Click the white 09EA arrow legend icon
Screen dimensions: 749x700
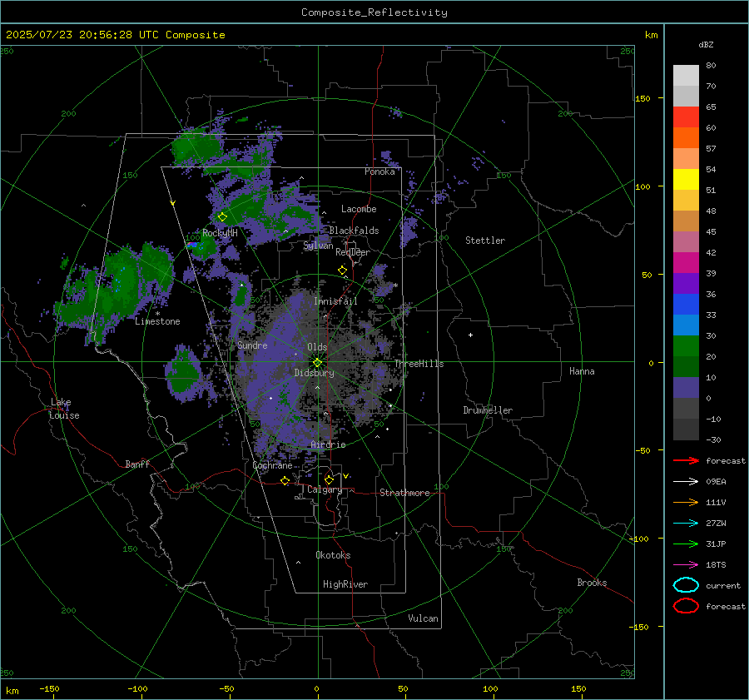(686, 481)
